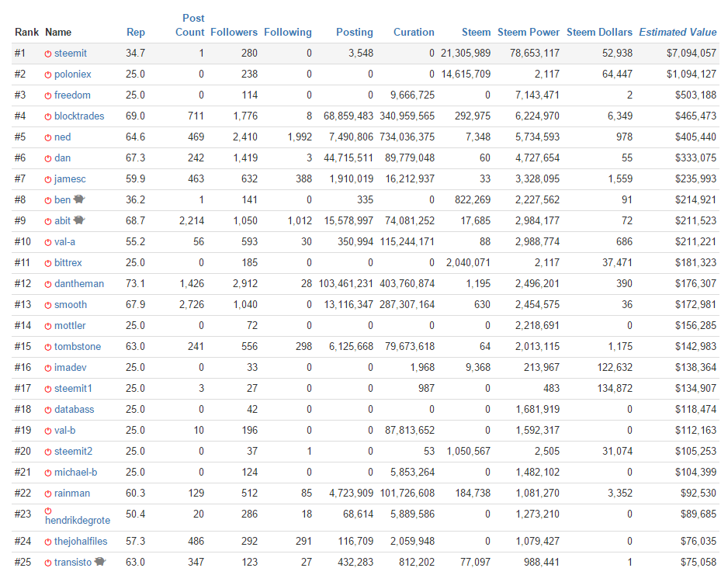The height and width of the screenshot is (575, 728).
Task: Click the power icon before imadev
Action: (x=48, y=368)
